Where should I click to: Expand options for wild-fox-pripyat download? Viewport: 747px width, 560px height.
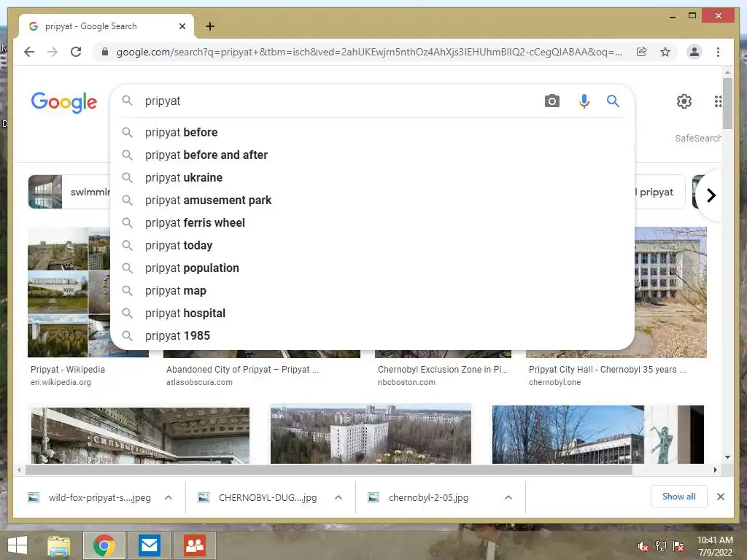tap(169, 497)
